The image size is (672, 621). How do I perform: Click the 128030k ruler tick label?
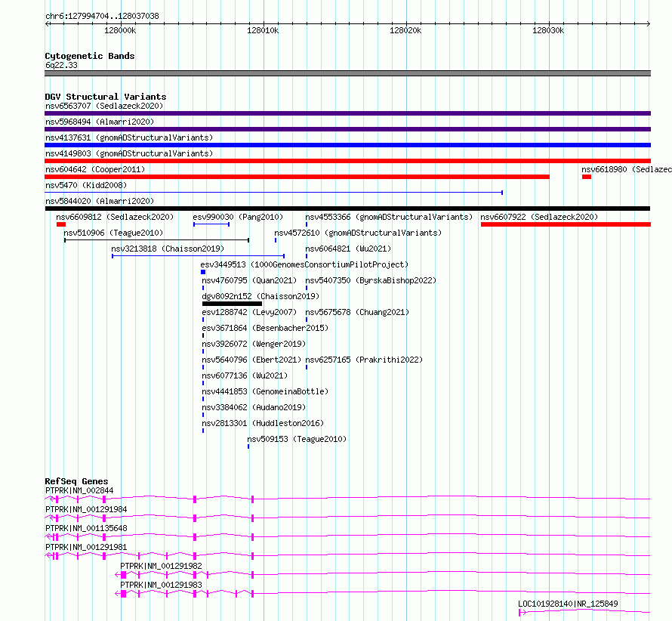coord(548,30)
